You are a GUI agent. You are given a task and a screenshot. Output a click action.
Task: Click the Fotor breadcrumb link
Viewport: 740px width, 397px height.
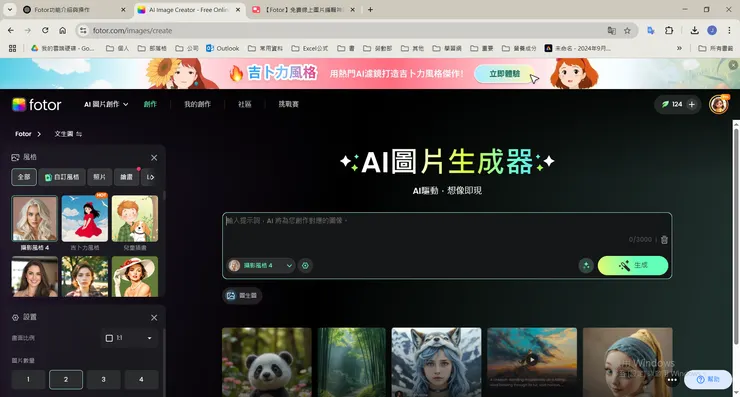click(x=23, y=134)
